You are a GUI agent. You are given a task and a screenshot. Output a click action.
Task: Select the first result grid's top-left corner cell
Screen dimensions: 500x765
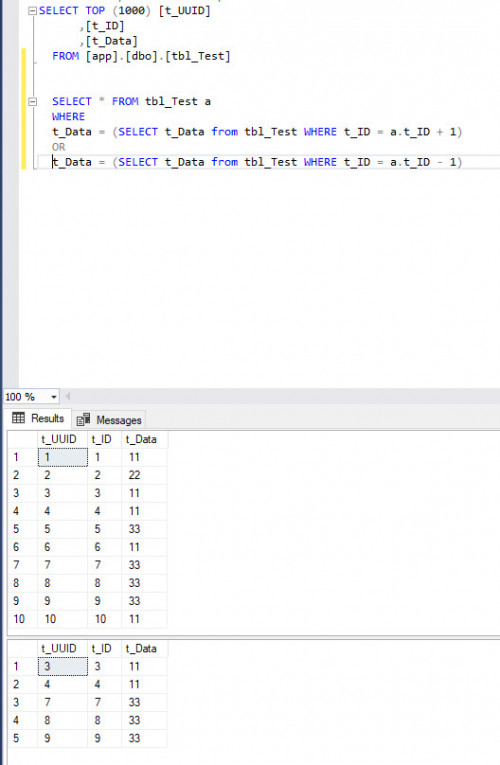pos(22,439)
